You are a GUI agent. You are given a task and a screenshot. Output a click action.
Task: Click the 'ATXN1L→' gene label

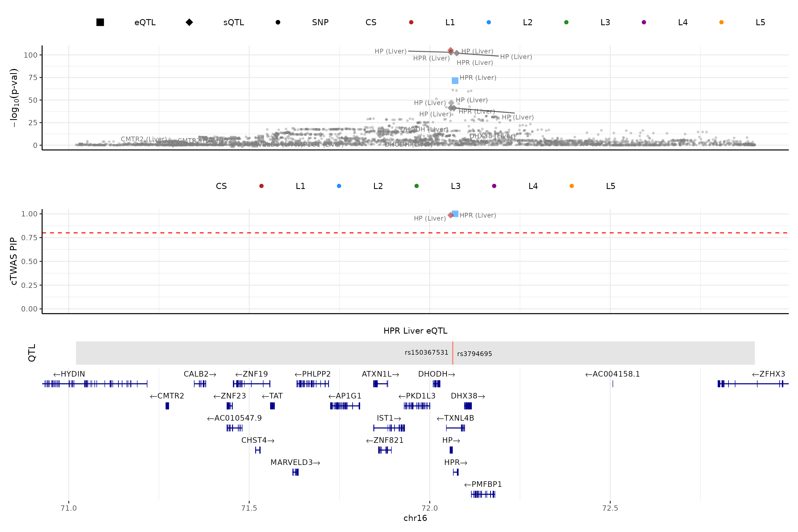tap(380, 374)
